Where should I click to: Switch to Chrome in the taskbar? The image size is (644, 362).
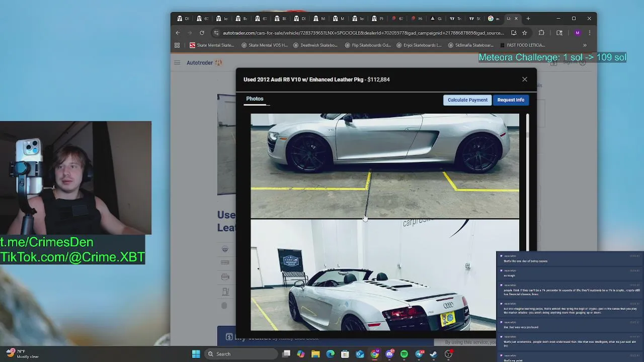click(375, 354)
